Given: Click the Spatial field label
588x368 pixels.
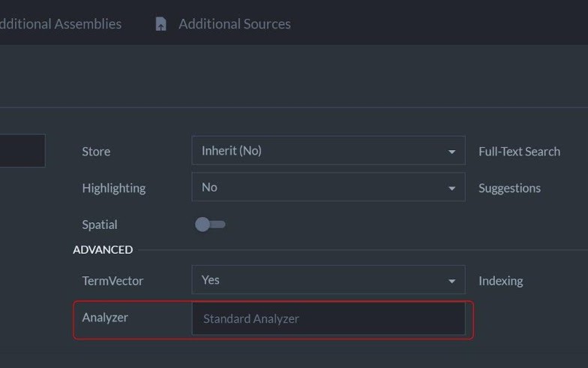Looking at the screenshot, I should [x=100, y=225].
